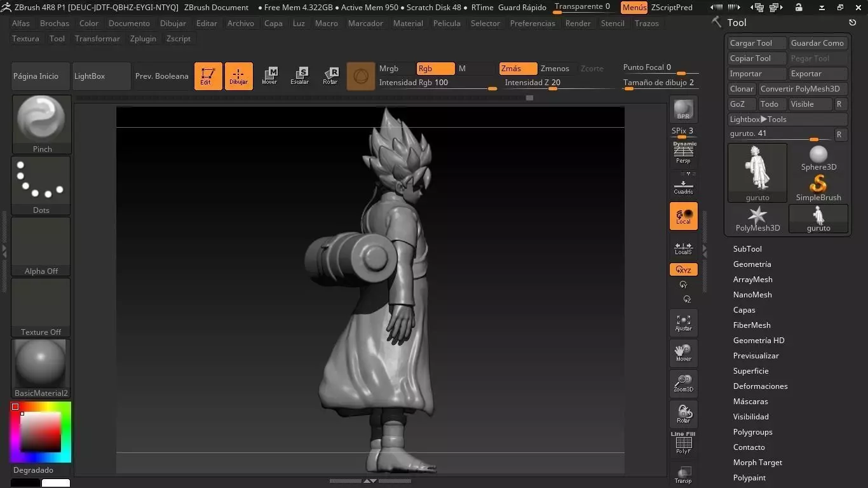
Task: Click the Página Inicio button
Action: click(x=41, y=76)
